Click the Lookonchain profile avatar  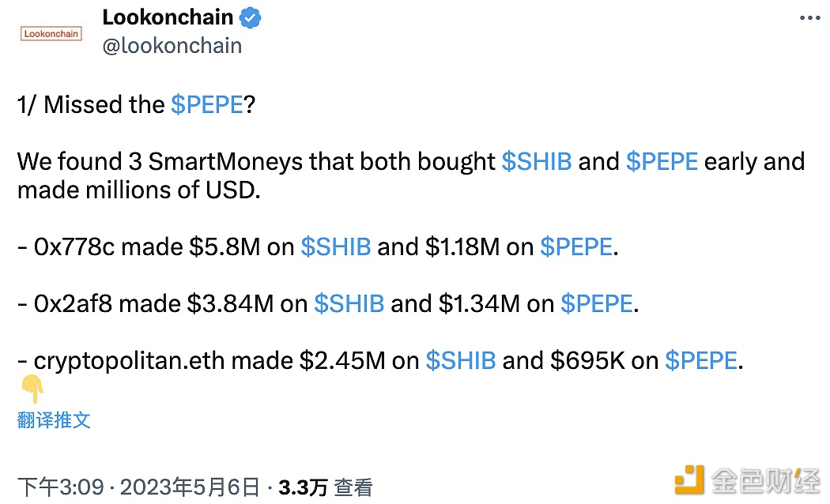point(51,34)
